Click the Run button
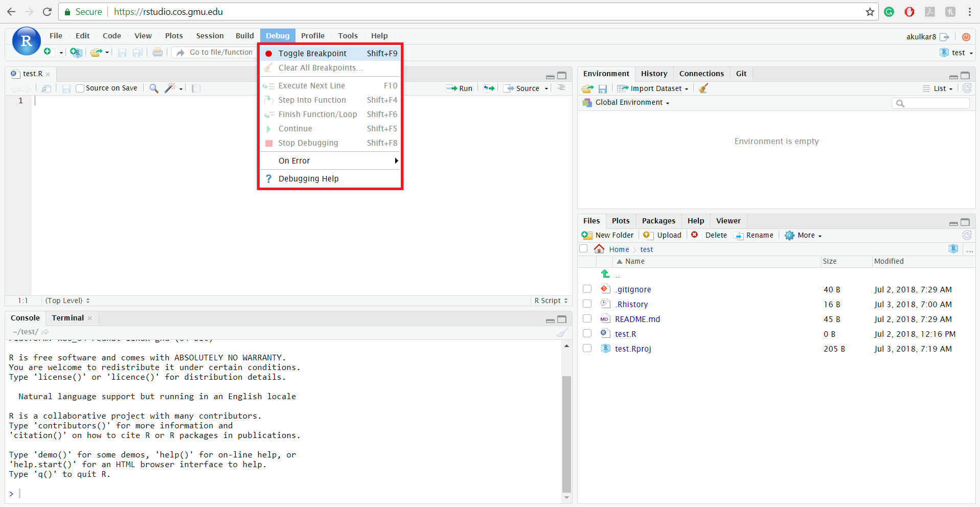Screen dimensions: 980x507 coord(460,88)
